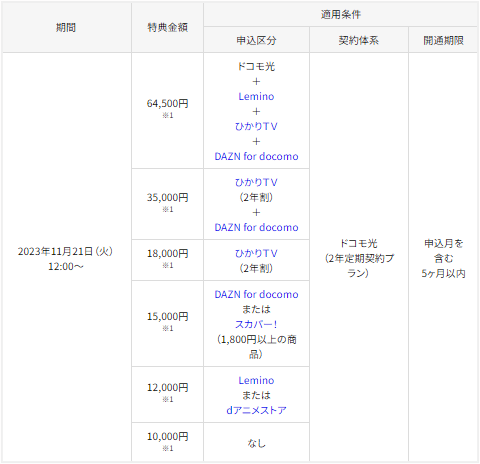Open the スカパー! link
Screen dimensions: 480x464
click(x=256, y=324)
